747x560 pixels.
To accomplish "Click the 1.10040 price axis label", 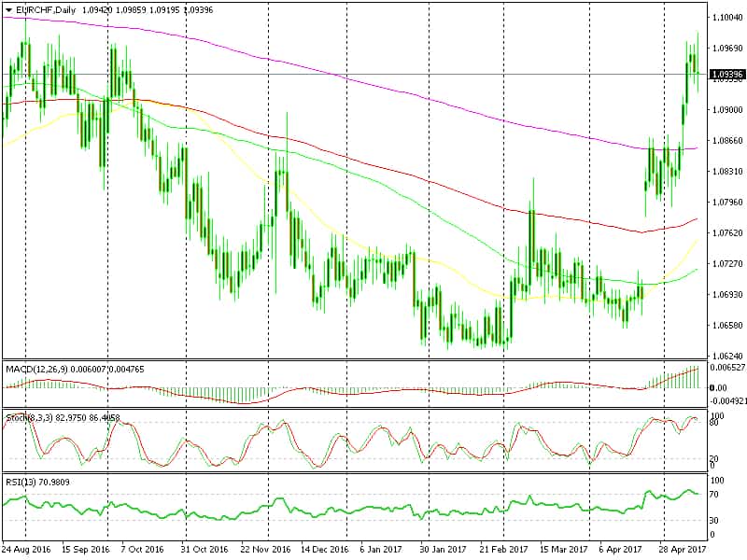I will pos(727,18).
